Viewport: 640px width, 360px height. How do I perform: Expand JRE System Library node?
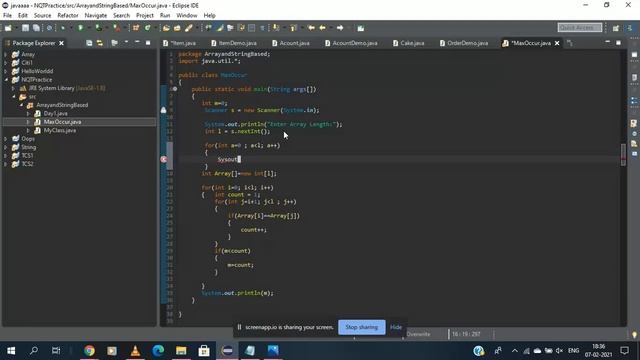pyautogui.click(x=13, y=88)
